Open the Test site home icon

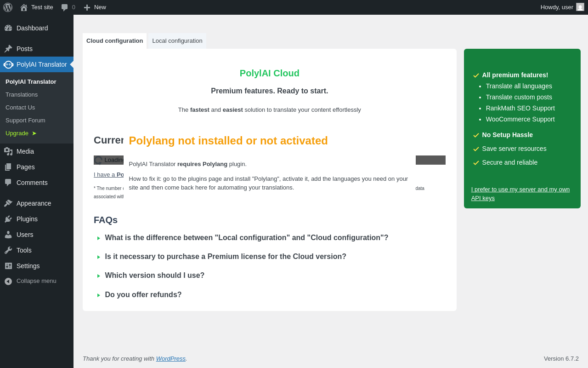(24, 7)
